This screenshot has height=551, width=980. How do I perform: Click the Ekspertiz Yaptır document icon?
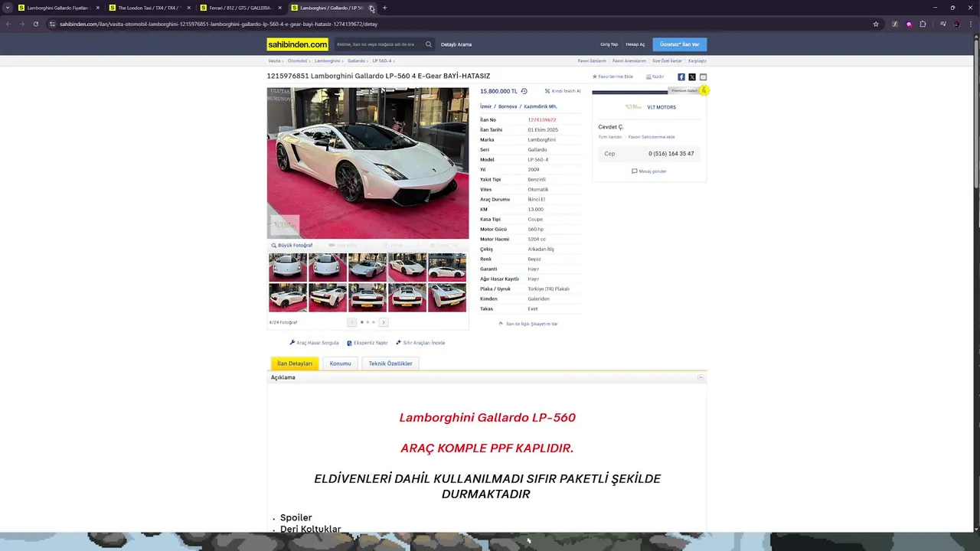[349, 343]
